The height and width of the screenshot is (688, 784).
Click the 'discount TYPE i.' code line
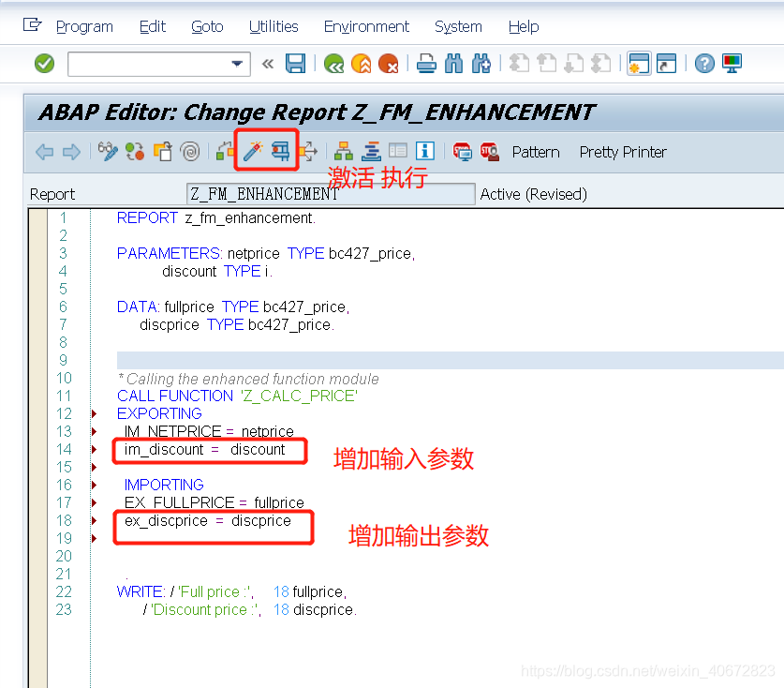(217, 271)
